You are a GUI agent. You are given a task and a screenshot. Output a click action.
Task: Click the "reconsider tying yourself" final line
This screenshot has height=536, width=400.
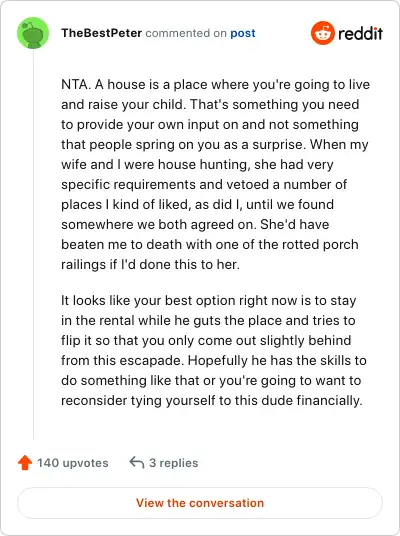click(x=212, y=400)
